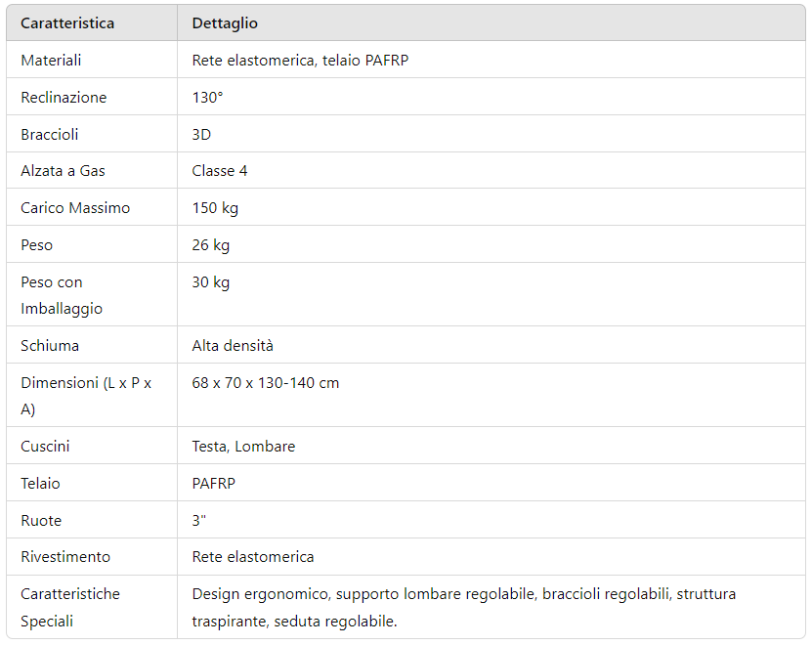Select the Braccioli row label

pyautogui.click(x=49, y=134)
